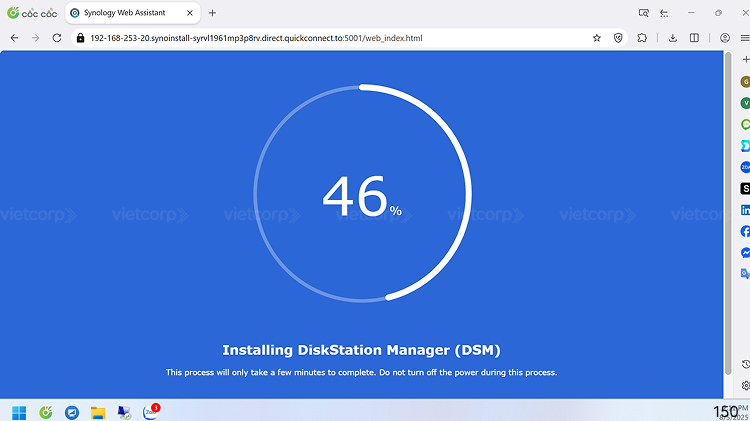The width and height of the screenshot is (750, 421).
Task: Open the downloads panel
Action: pyautogui.click(x=673, y=37)
